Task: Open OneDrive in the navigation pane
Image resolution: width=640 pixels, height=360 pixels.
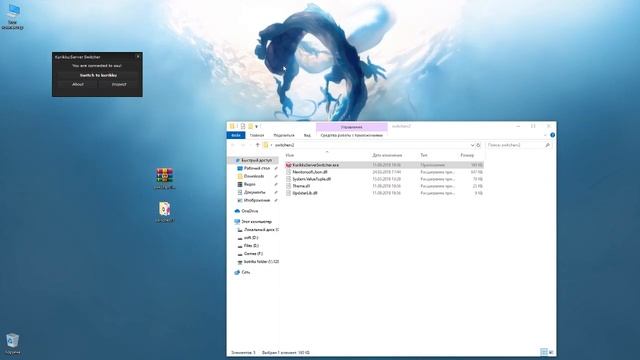Action: [249, 211]
